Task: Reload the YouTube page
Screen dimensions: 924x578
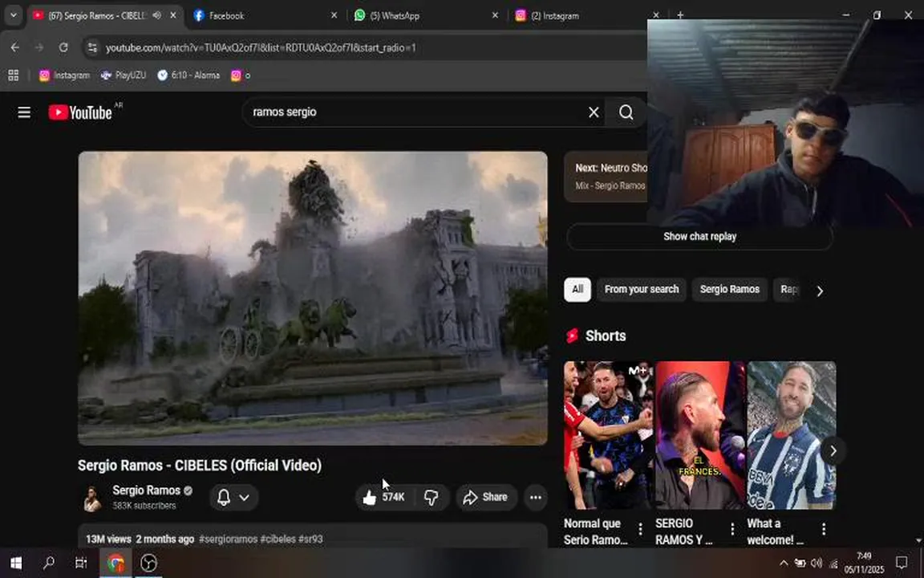Action: pos(63,48)
